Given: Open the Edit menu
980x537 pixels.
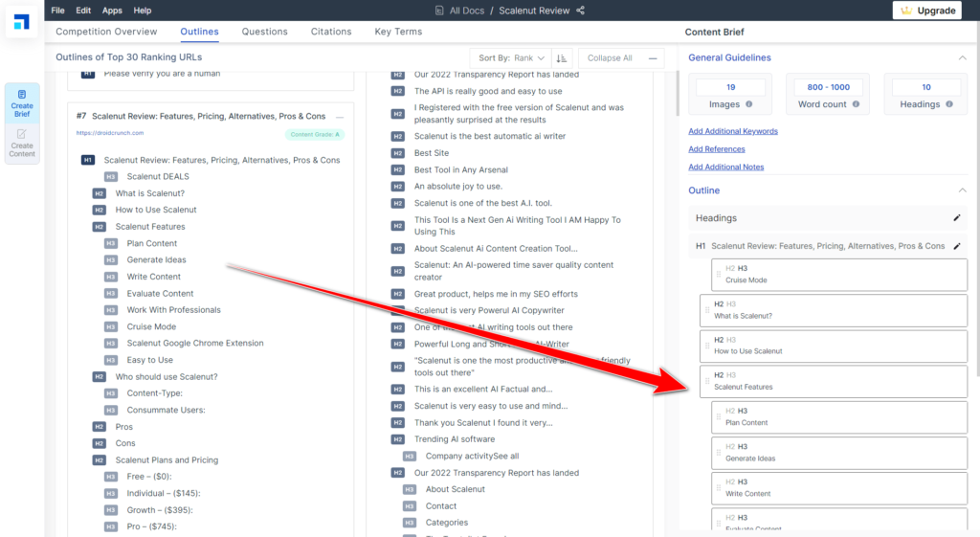Looking at the screenshot, I should click(x=83, y=10).
